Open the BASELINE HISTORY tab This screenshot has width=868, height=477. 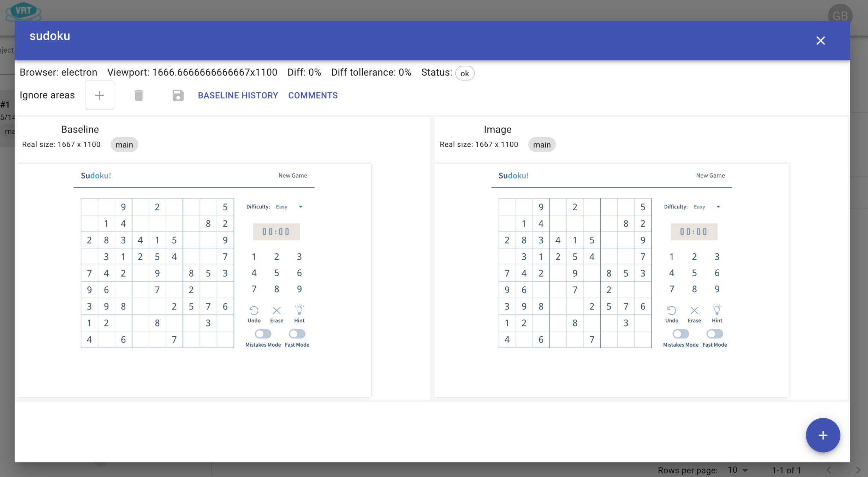pyautogui.click(x=238, y=95)
